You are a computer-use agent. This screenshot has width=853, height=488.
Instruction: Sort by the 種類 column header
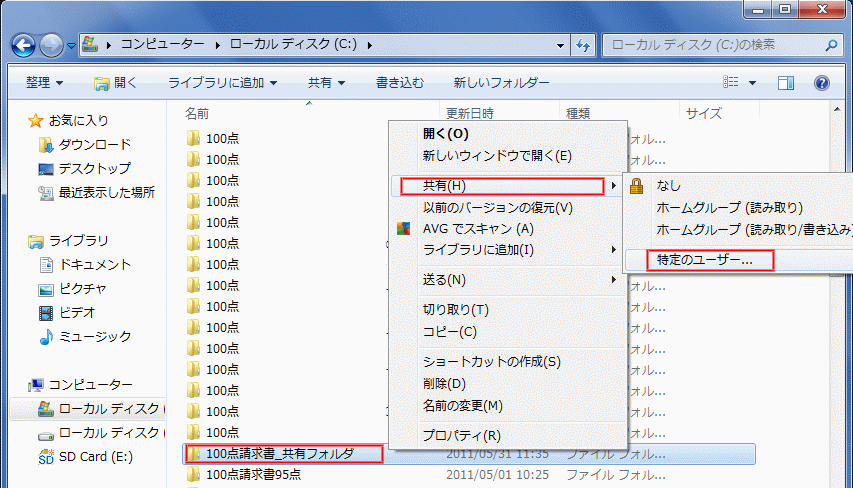pos(578,113)
